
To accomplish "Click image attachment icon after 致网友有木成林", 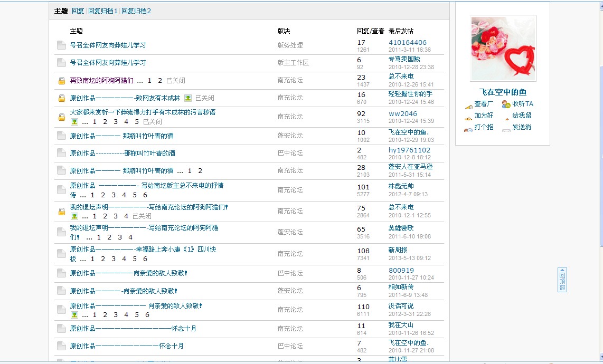I will pos(188,98).
